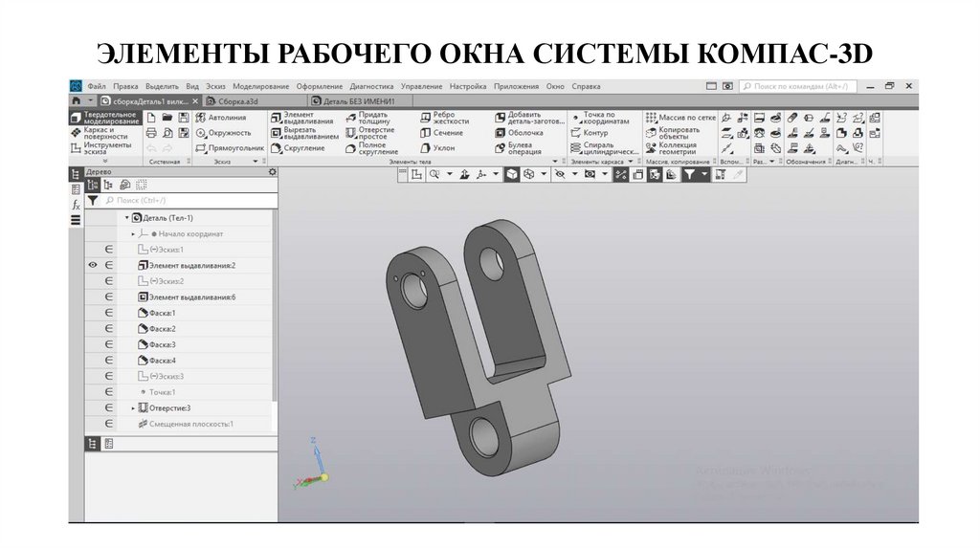Click the command search field (Alt+/)
The image size is (980, 549).
click(x=798, y=86)
